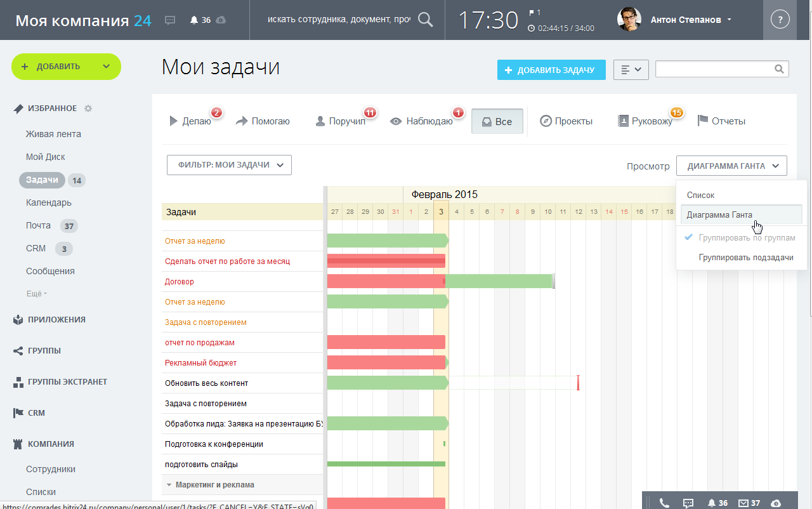Toggle Группировать по группам option

[747, 238]
